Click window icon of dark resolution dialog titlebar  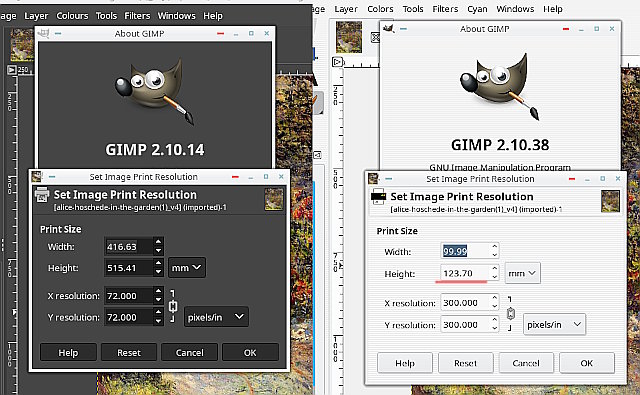pos(37,177)
